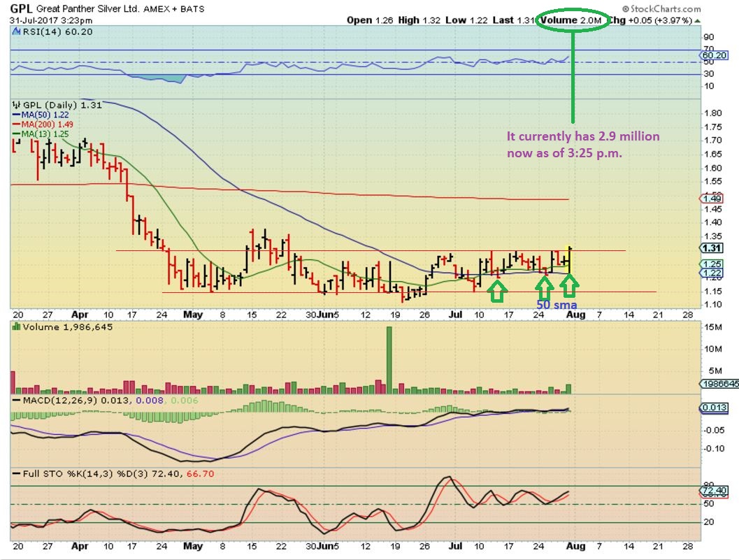Click the 72.40 stochastic value tag on the right
This screenshot has height=560, width=739.
pos(715,491)
